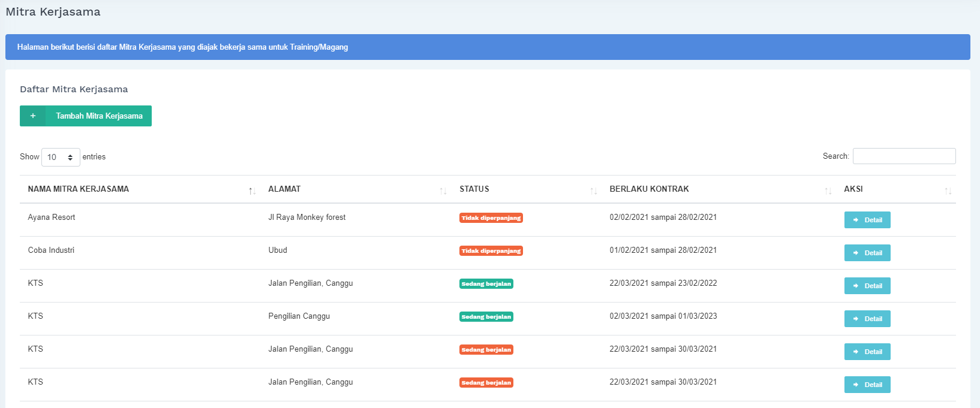Click Tidak diperpanjang badge for Ayana Resort
The height and width of the screenshot is (408, 980).
[x=491, y=218]
